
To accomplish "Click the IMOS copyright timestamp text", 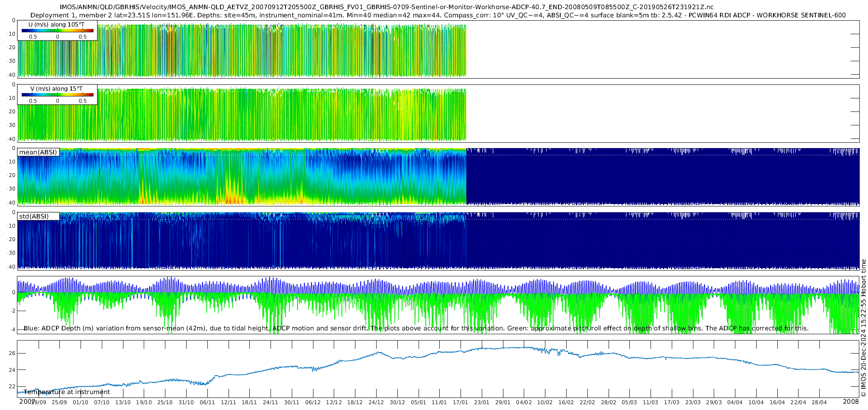I will pyautogui.click(x=863, y=328).
